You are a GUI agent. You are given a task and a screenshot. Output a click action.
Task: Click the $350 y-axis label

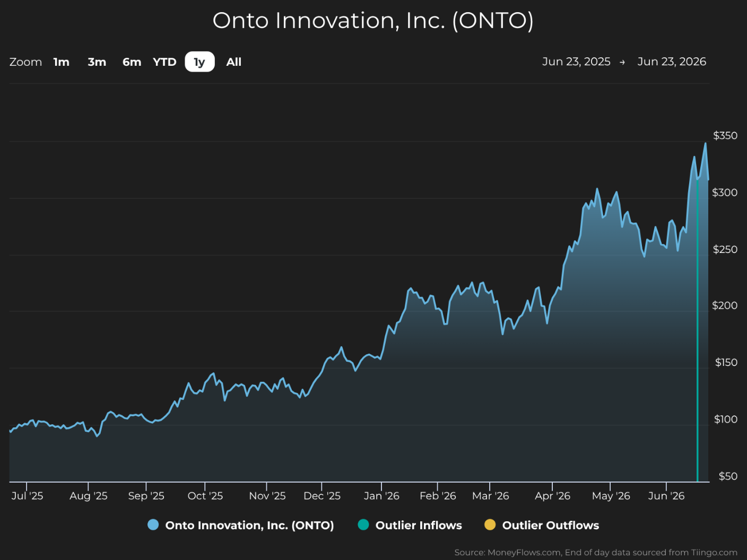725,136
